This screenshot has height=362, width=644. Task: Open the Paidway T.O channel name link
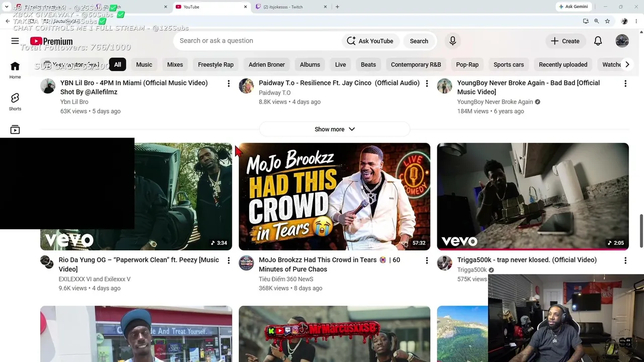[x=275, y=93]
